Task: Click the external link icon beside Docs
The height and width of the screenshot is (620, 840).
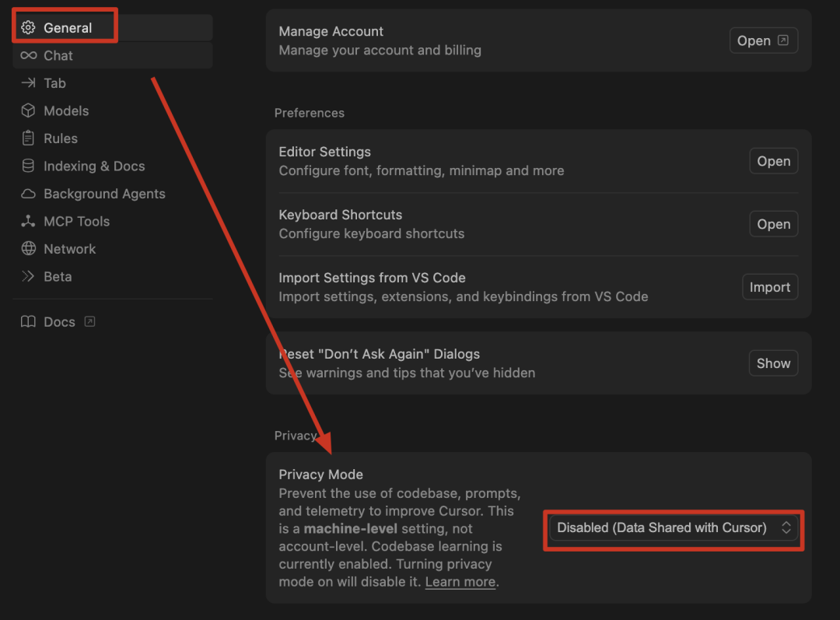Action: 90,321
